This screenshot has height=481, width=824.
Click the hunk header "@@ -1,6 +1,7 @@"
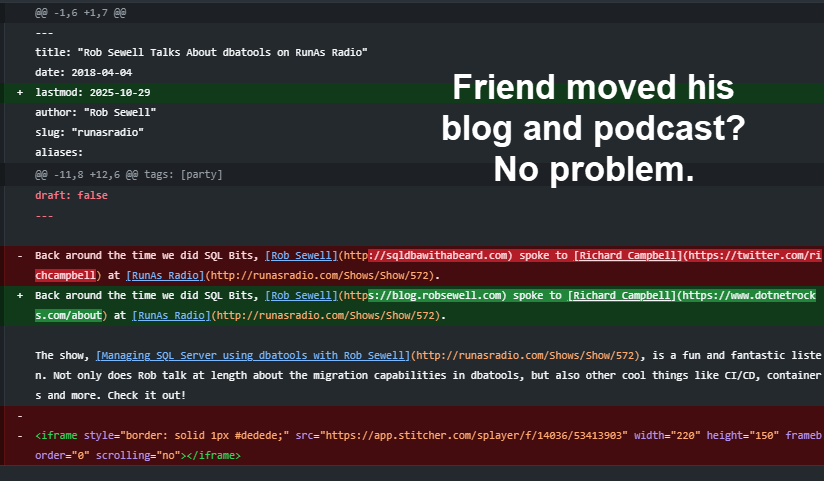80,13
